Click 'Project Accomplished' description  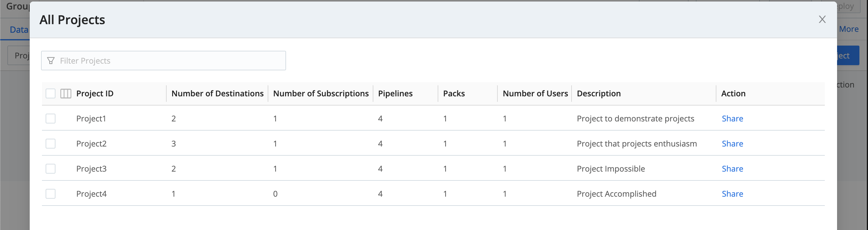pos(617,194)
